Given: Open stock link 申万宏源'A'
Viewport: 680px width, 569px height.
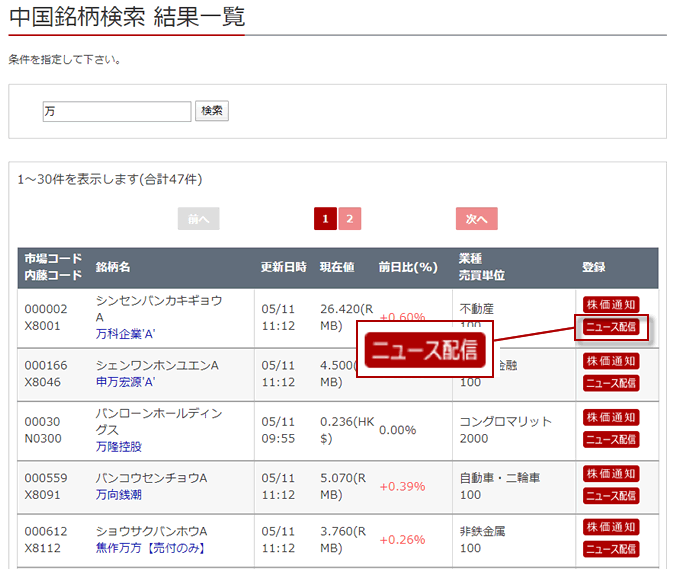Looking at the screenshot, I should point(126,382).
